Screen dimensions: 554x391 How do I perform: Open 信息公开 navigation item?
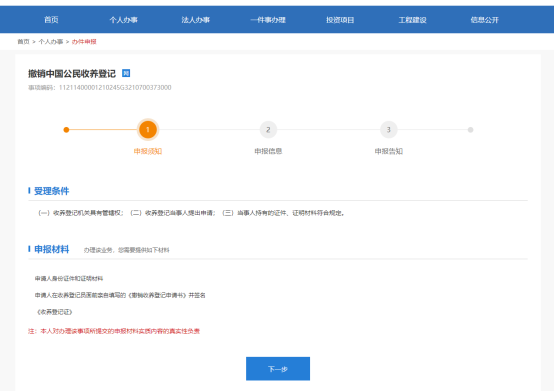(484, 20)
